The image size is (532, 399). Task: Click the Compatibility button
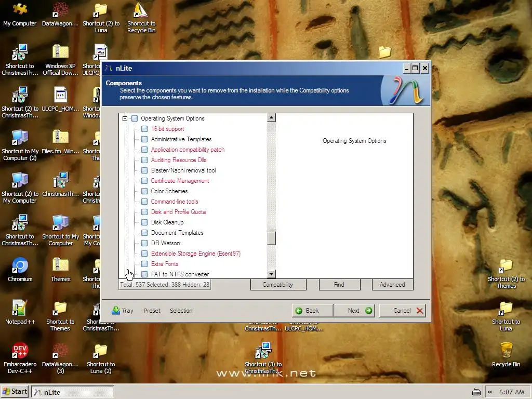[x=278, y=285]
